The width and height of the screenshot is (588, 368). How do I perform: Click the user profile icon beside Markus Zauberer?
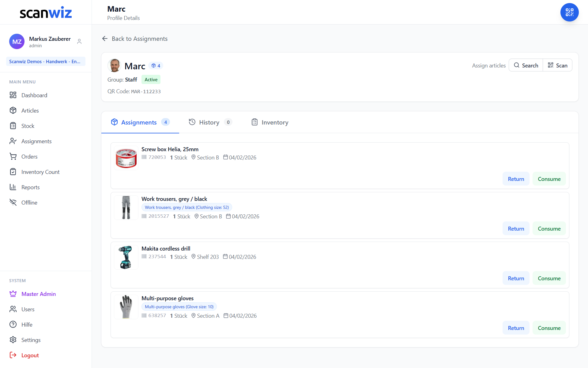click(79, 41)
